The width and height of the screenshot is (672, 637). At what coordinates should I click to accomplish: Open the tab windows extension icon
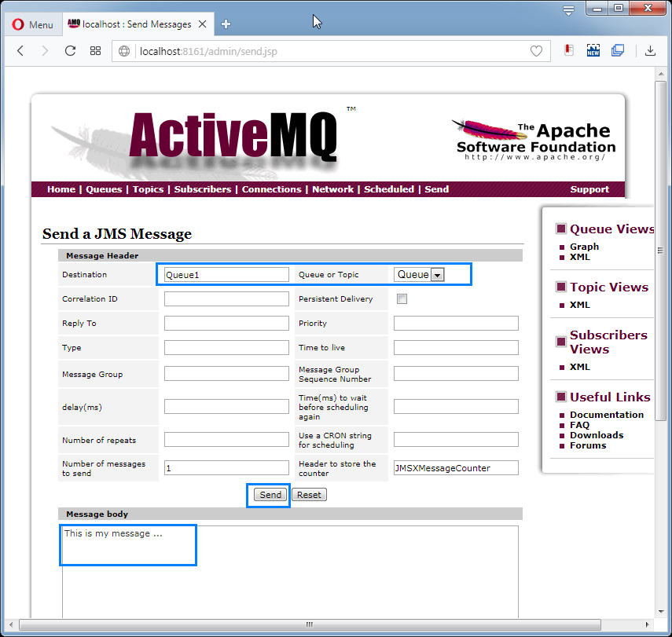(618, 50)
